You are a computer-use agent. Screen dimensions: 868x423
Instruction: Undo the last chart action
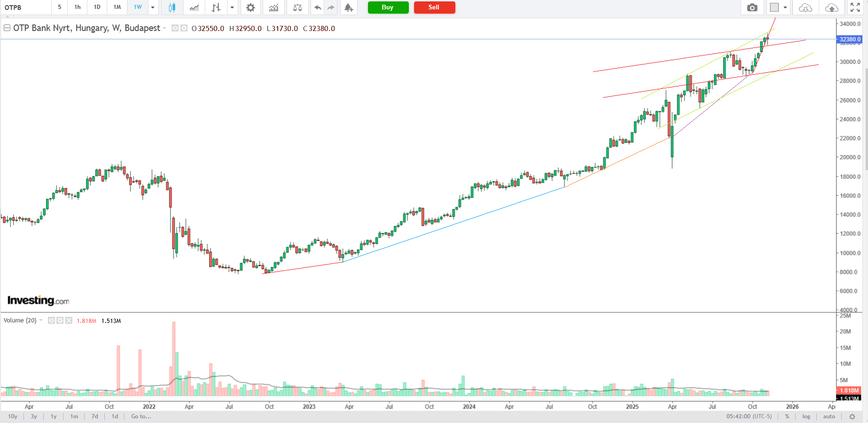[x=318, y=8]
